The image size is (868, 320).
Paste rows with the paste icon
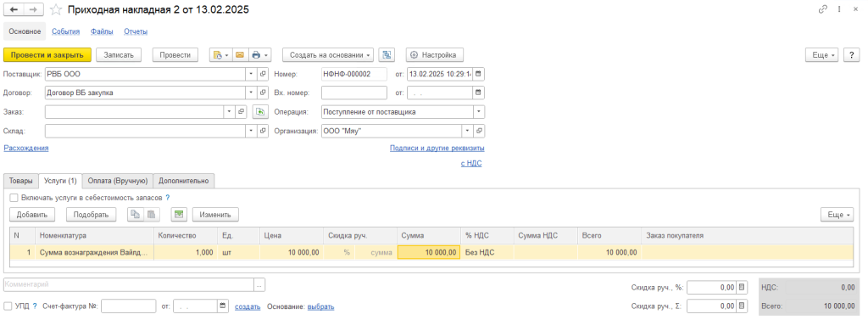coord(152,214)
